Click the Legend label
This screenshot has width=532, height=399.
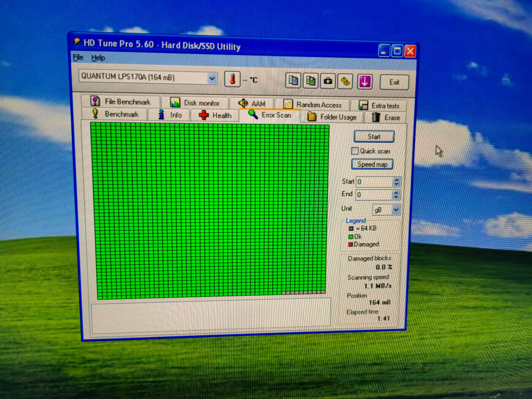[355, 220]
